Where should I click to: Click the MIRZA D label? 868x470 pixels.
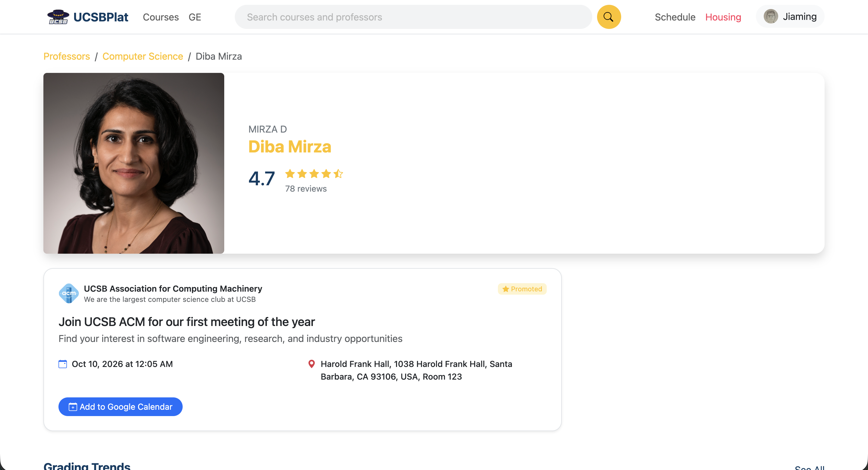[x=268, y=129]
